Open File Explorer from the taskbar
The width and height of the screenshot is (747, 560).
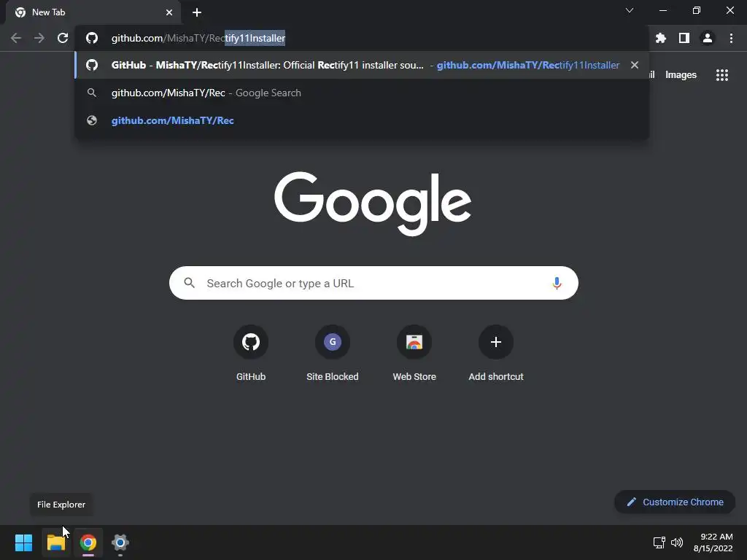pyautogui.click(x=55, y=542)
